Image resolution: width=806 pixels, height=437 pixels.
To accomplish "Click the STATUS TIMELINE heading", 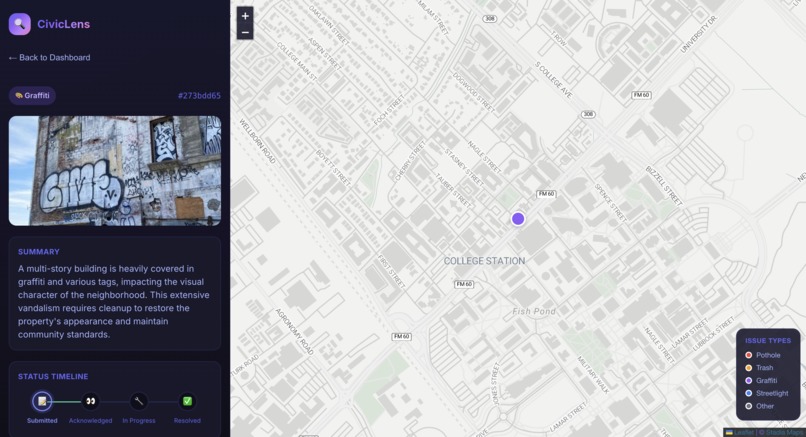I will click(53, 377).
